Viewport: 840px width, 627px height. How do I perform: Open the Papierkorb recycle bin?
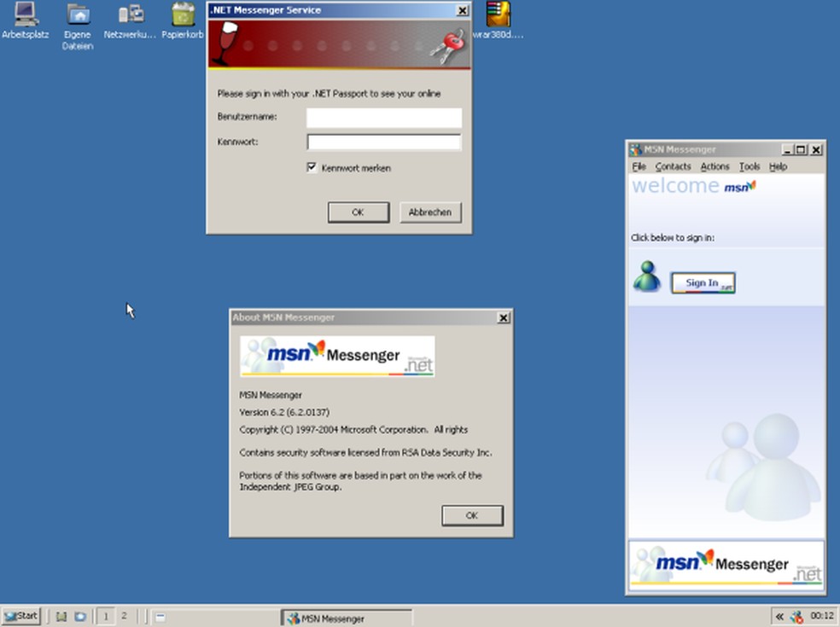182,17
